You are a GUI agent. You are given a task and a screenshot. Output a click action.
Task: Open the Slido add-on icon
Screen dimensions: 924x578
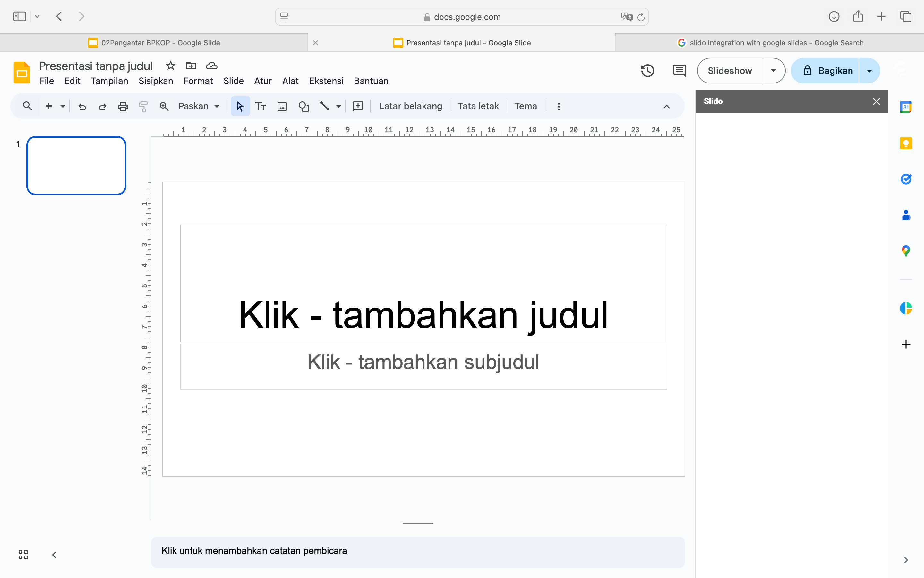pyautogui.click(x=906, y=308)
